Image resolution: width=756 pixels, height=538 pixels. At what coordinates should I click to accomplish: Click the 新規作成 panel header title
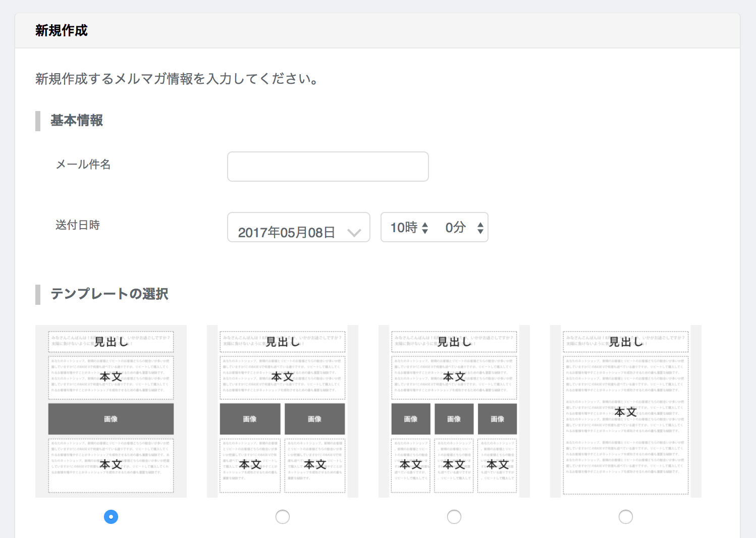62,31
